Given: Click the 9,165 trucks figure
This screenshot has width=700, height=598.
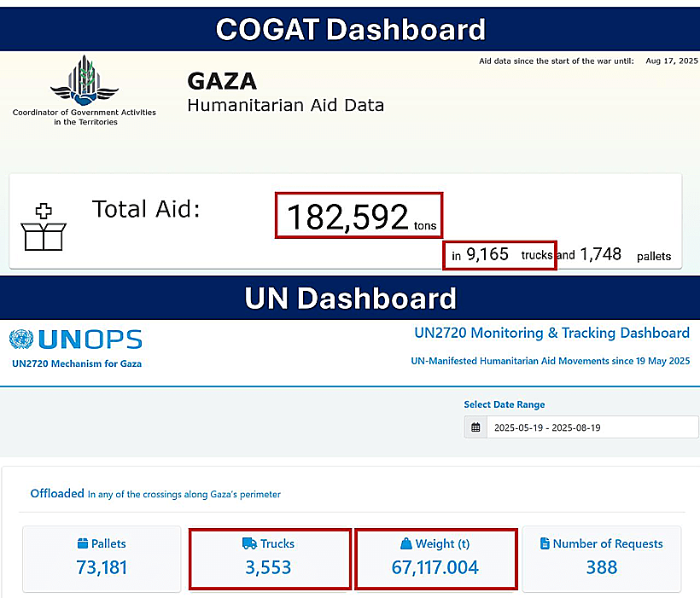Looking at the screenshot, I should coord(499,254).
